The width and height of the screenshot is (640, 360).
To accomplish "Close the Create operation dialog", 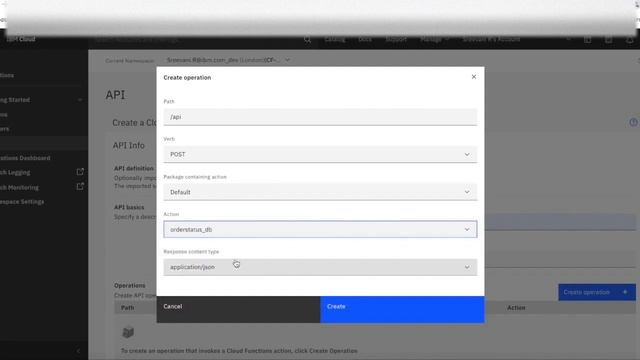I will point(473,77).
